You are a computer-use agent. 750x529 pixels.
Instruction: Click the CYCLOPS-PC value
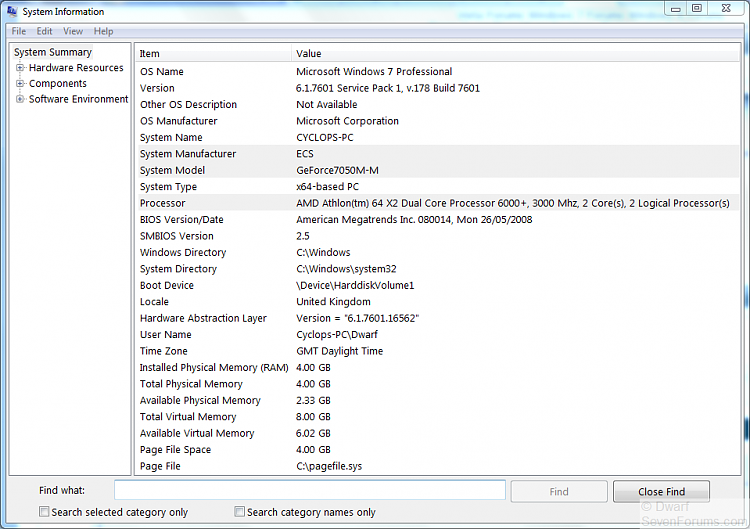click(x=325, y=138)
